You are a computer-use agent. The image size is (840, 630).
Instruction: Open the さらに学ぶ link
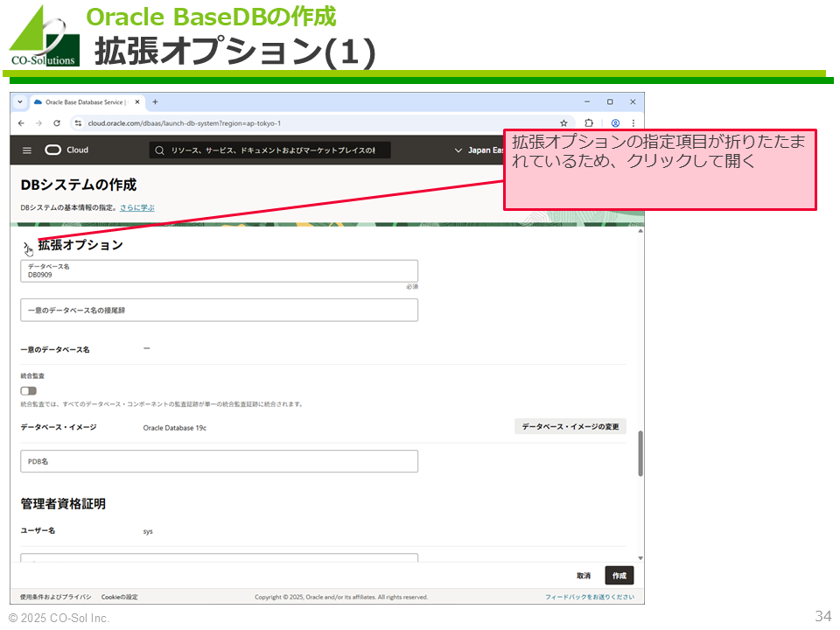[137, 208]
